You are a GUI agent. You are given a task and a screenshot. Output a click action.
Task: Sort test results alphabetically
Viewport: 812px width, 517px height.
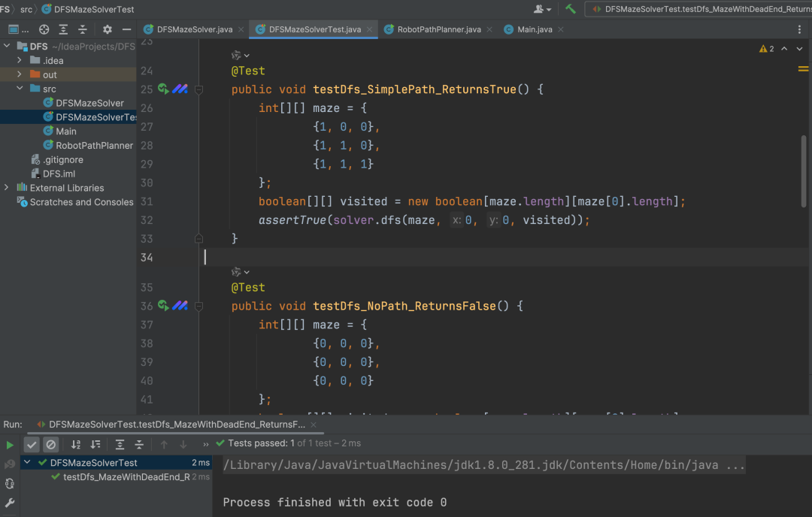click(x=75, y=444)
